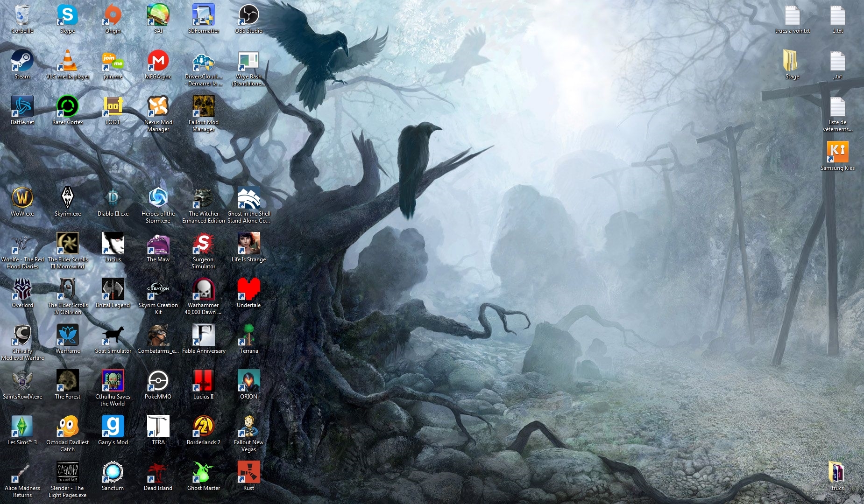This screenshot has height=504, width=864.
Task: Open the SDFormatter shortcut
Action: [x=203, y=15]
